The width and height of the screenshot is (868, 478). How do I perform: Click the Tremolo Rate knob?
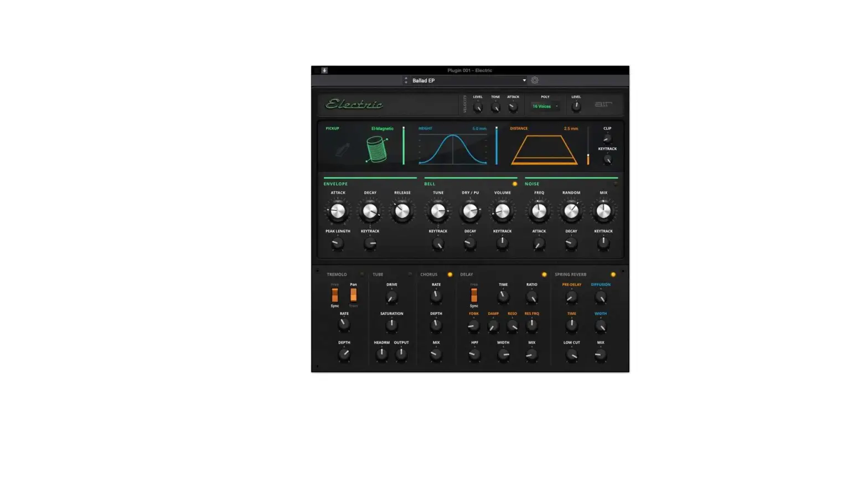[x=344, y=325]
